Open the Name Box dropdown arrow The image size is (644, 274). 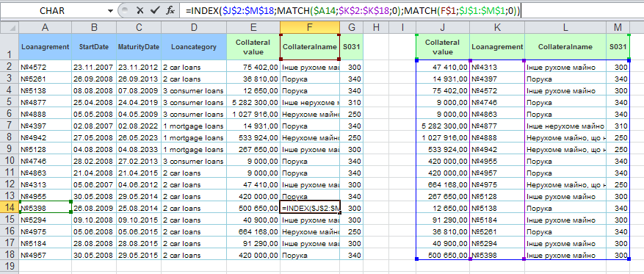pyautogui.click(x=110, y=11)
